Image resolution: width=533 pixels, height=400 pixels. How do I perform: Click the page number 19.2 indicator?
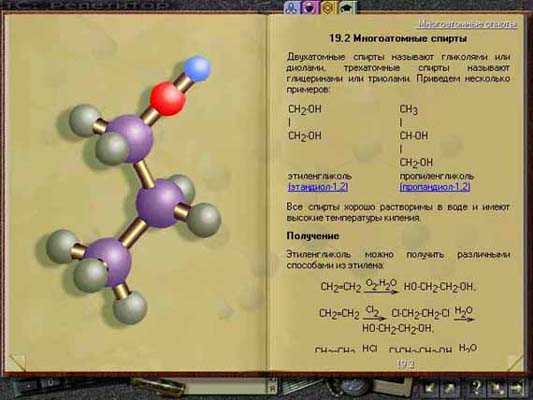[x=406, y=364]
